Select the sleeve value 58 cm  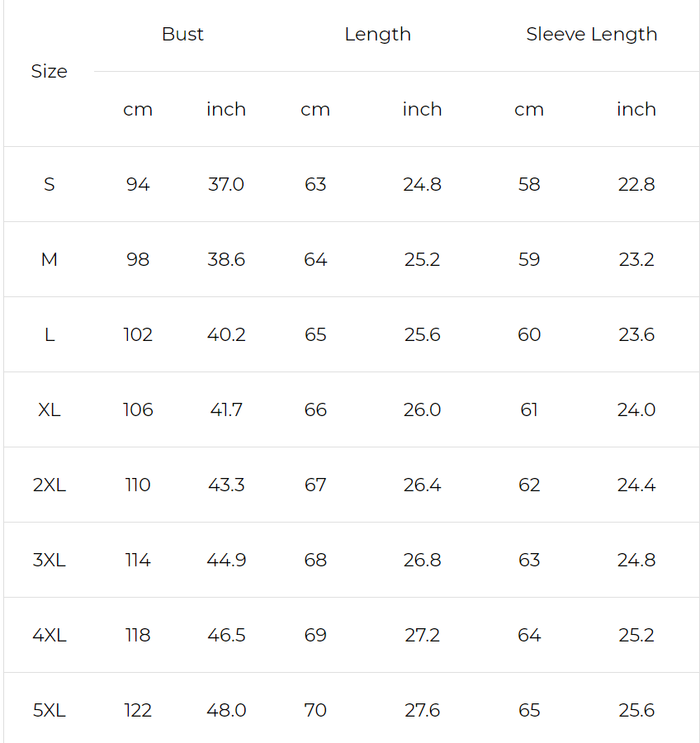tap(529, 184)
